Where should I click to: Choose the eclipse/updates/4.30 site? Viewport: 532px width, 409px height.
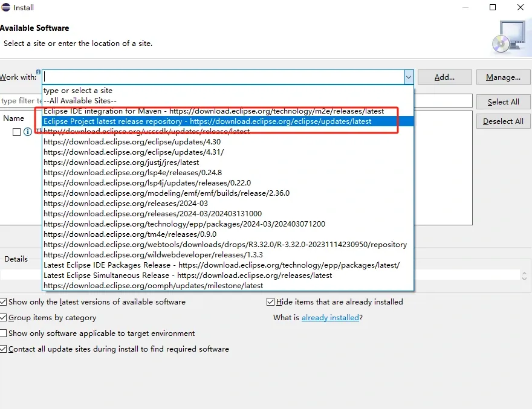pyautogui.click(x=228, y=142)
